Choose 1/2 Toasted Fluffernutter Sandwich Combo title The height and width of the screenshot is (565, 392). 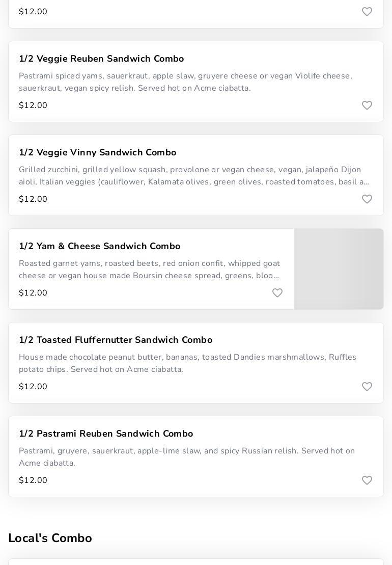click(x=116, y=340)
